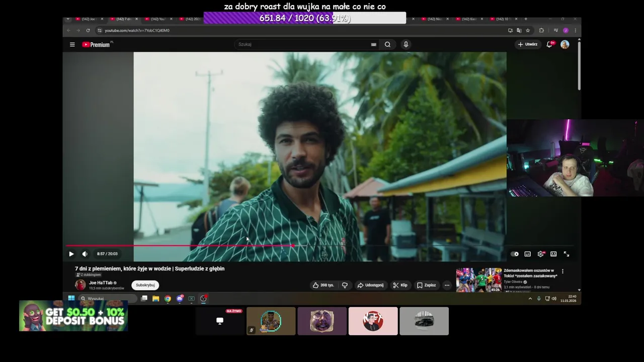Open the Windows Start menu
The width and height of the screenshot is (644, 362).
pos(71,298)
